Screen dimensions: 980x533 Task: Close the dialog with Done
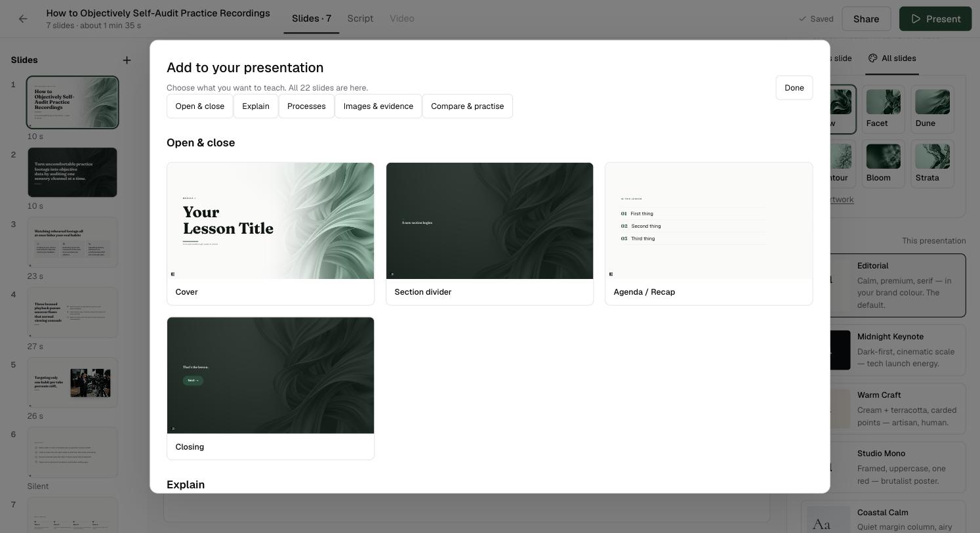(794, 88)
